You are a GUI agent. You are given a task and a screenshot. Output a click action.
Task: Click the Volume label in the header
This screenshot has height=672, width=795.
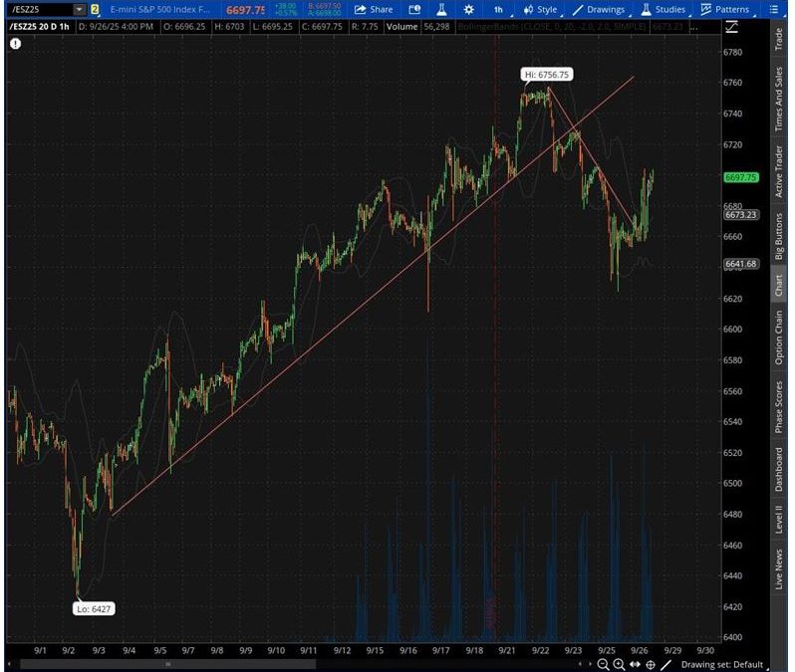(x=401, y=27)
